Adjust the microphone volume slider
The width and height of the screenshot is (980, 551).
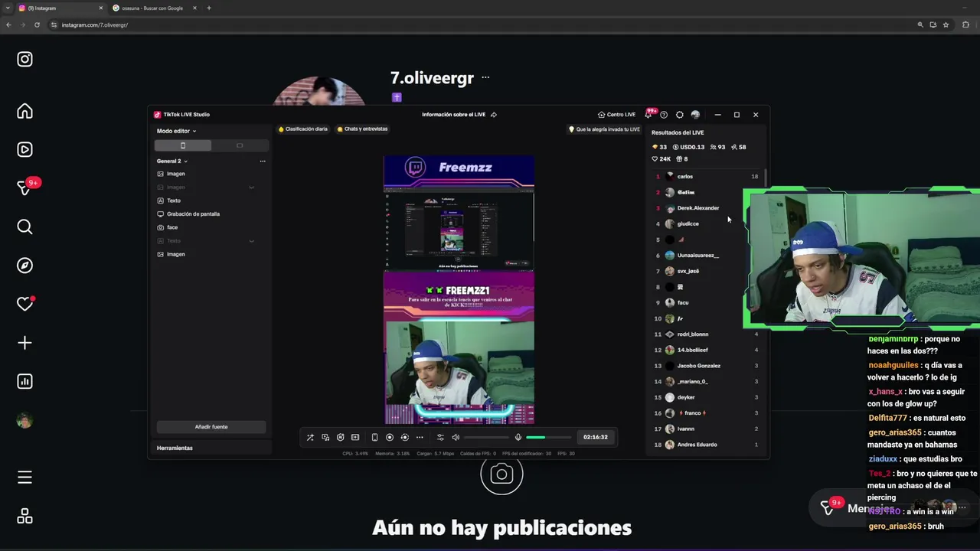[548, 437]
